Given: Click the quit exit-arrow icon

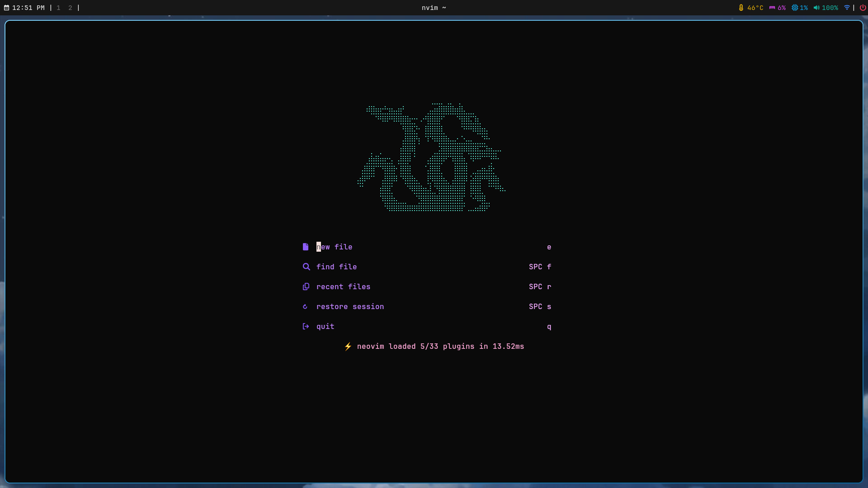Looking at the screenshot, I should pos(306,326).
